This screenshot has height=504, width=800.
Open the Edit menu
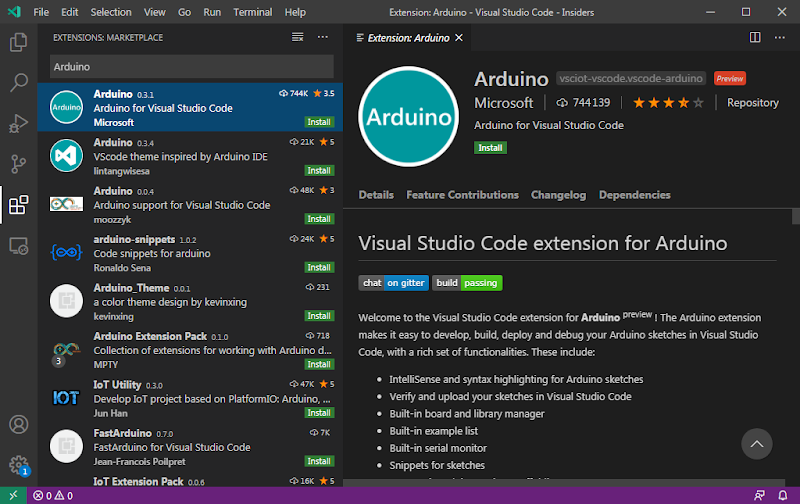[x=69, y=12]
